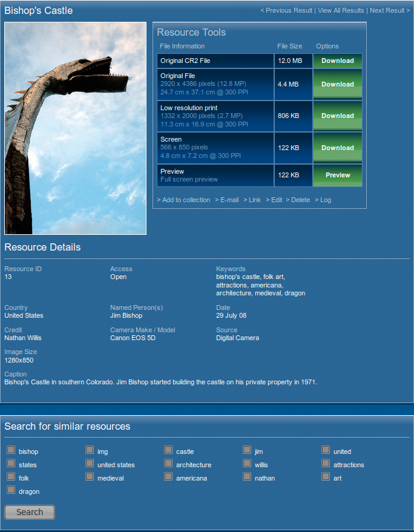Download the Original CR2 File
Viewport: 414px width, 532px height.
click(337, 61)
